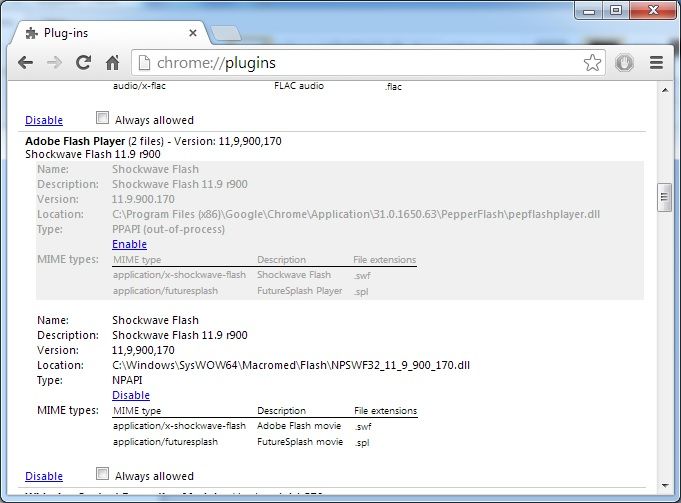Click version 11.9.900.170 in the disabled plugin
The height and width of the screenshot is (503, 681).
[x=143, y=199]
